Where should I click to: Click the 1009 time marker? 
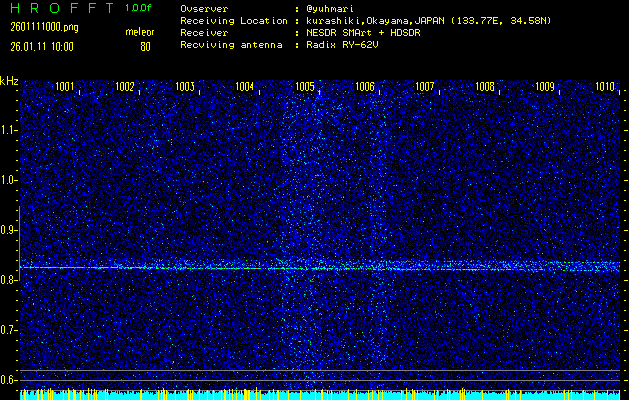click(545, 86)
